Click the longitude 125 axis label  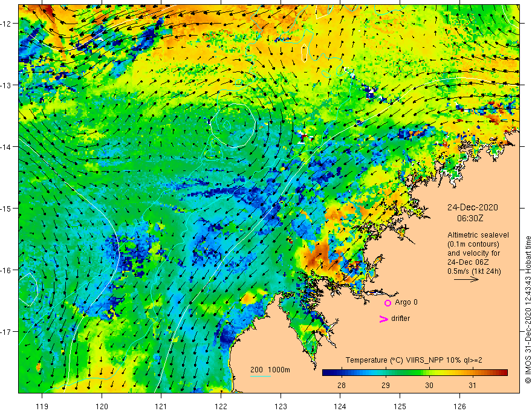(400, 406)
